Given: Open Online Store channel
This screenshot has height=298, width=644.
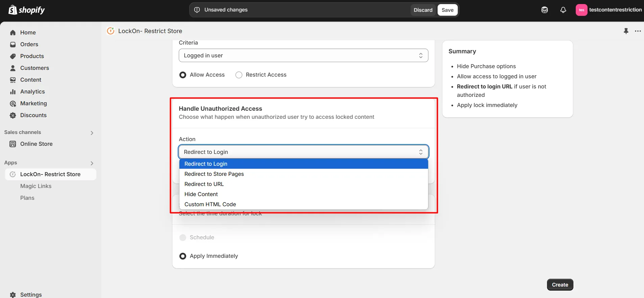Looking at the screenshot, I should point(36,144).
